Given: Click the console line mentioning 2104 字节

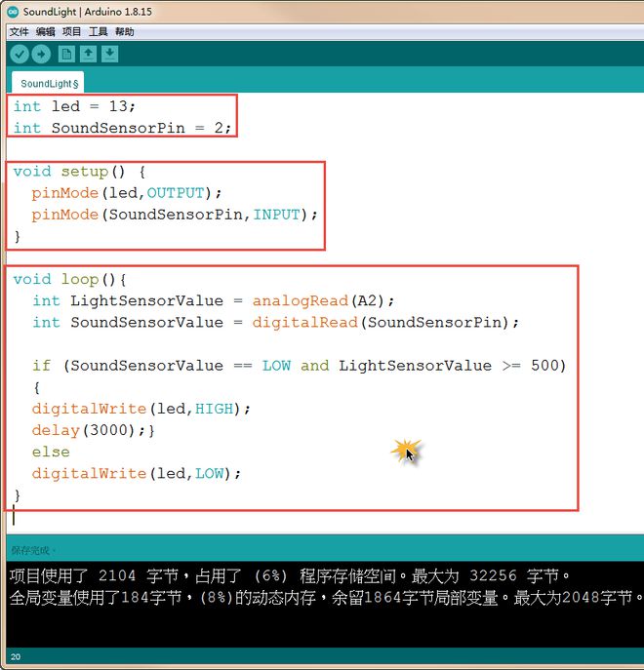Looking at the screenshot, I should click(x=290, y=576).
